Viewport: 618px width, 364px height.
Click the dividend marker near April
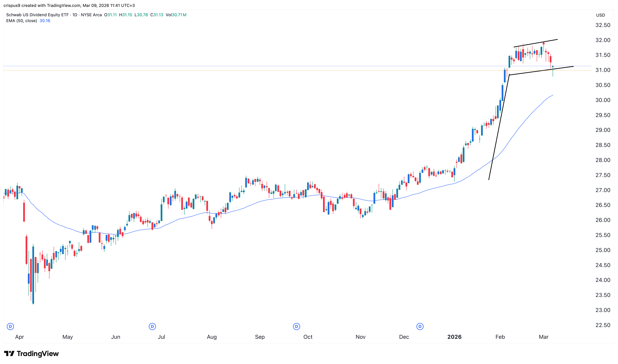click(10, 326)
